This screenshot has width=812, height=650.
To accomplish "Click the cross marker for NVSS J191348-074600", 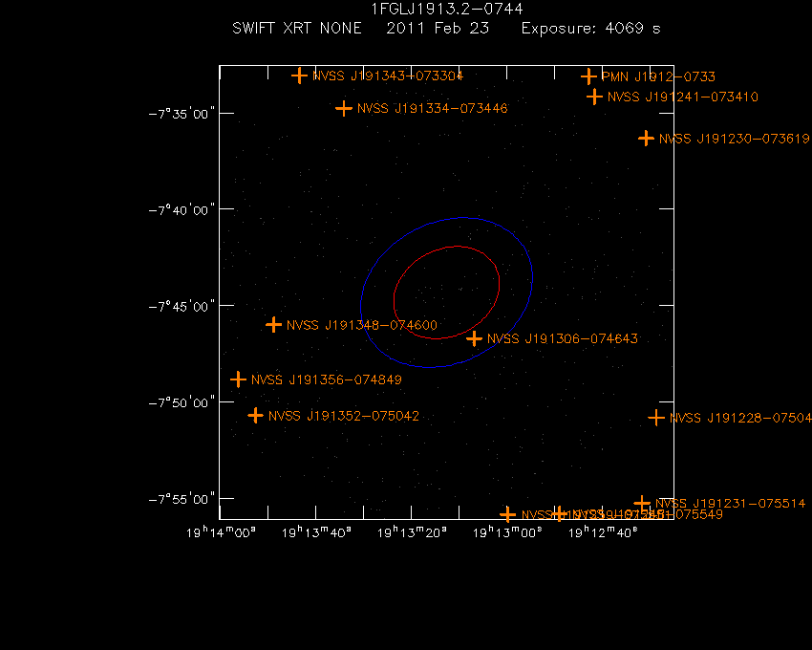I will (x=273, y=325).
